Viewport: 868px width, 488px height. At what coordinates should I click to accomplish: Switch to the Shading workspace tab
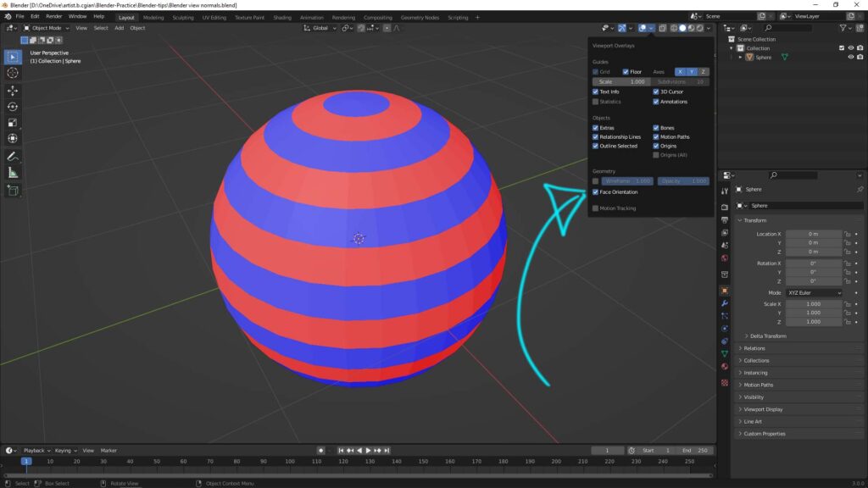(281, 18)
